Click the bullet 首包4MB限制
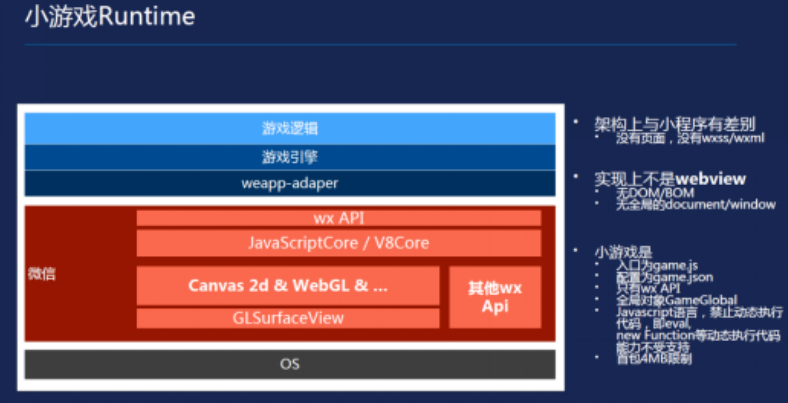788x403 pixels. (x=654, y=359)
